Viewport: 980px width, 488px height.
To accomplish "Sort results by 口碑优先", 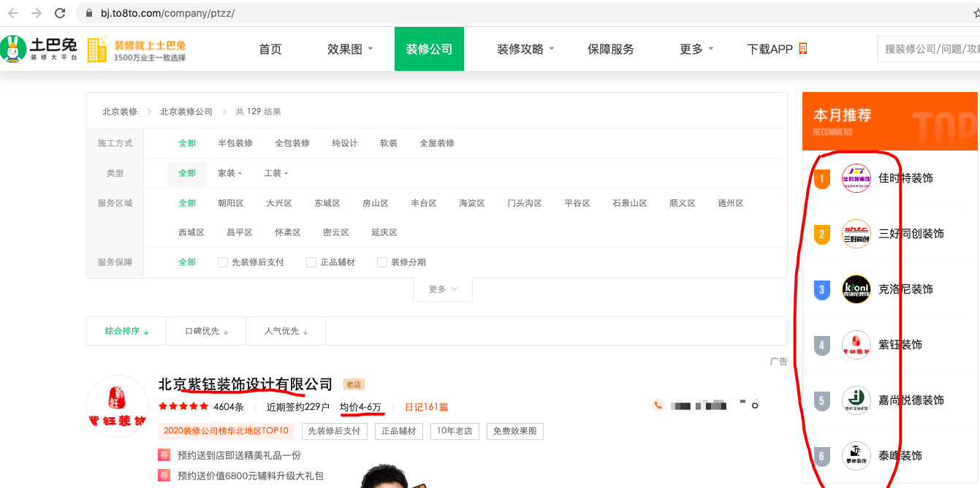I will coord(206,331).
